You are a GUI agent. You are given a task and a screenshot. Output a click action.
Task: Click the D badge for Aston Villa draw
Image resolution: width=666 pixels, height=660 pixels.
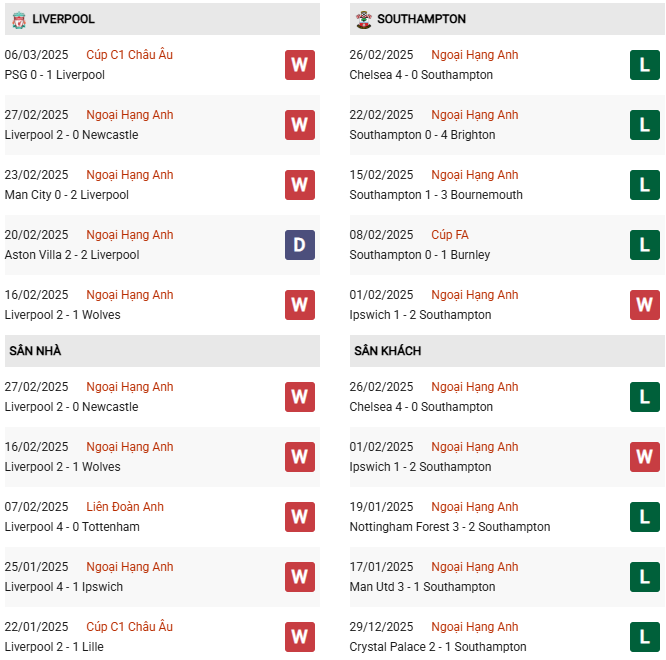coord(299,245)
